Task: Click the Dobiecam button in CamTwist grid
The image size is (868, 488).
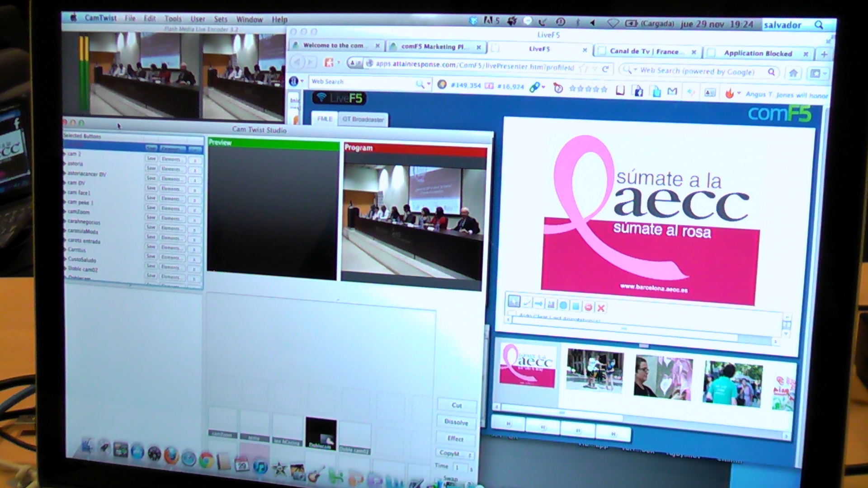Action: tap(321, 433)
